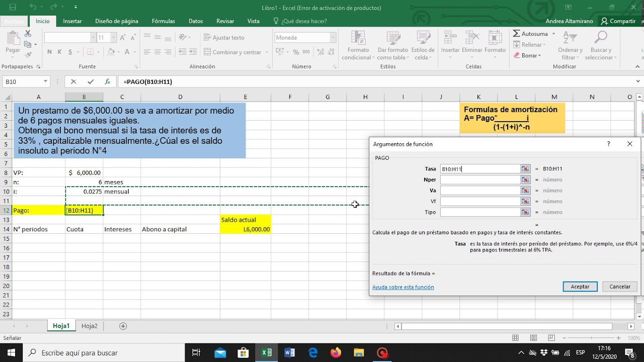Image resolution: width=644 pixels, height=362 pixels.
Task: Open Dar formato como tabla
Action: click(x=392, y=45)
